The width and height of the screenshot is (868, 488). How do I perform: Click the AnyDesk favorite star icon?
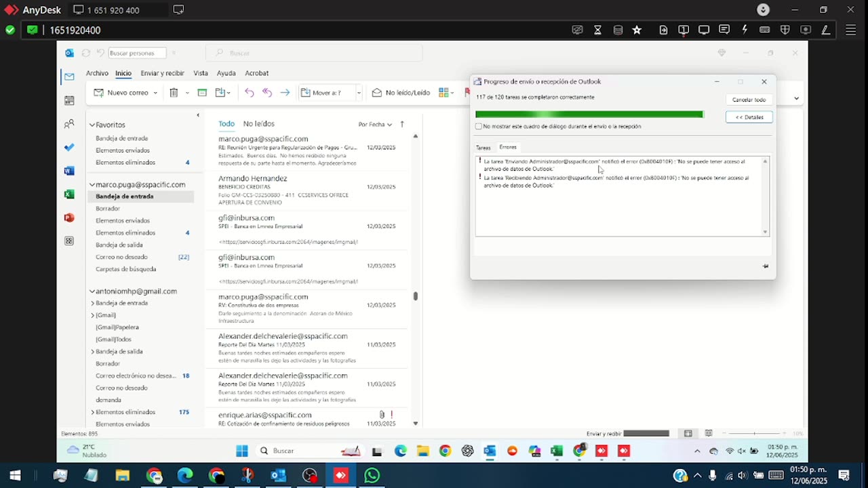point(637,30)
